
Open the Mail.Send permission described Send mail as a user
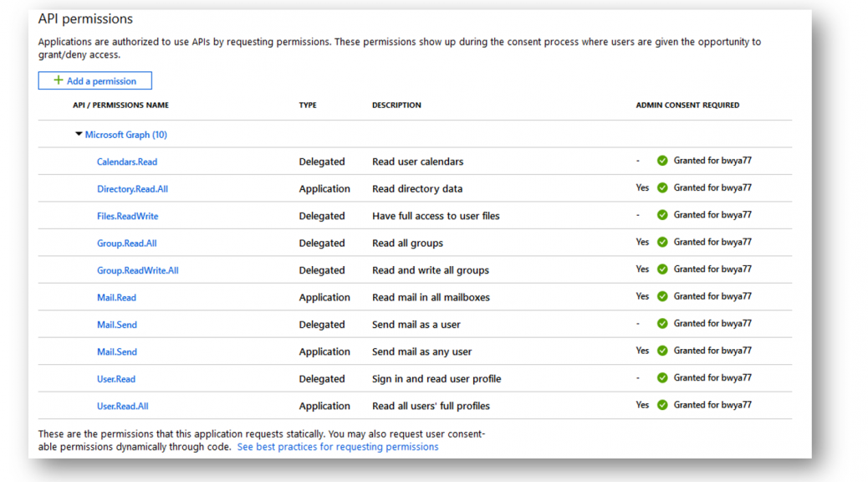coord(117,325)
